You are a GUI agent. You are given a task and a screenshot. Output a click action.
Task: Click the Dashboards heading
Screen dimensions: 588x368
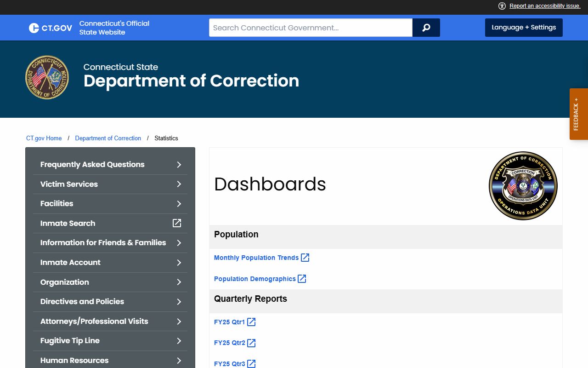(x=270, y=184)
